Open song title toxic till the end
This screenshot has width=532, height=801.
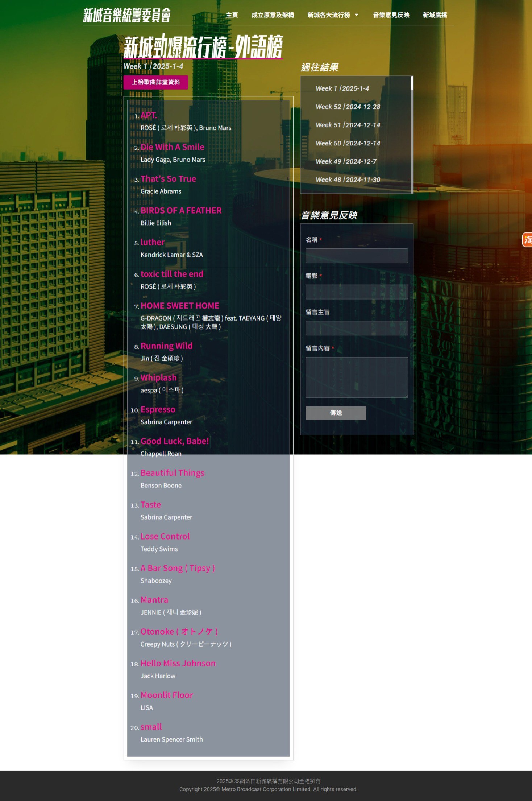coord(172,274)
